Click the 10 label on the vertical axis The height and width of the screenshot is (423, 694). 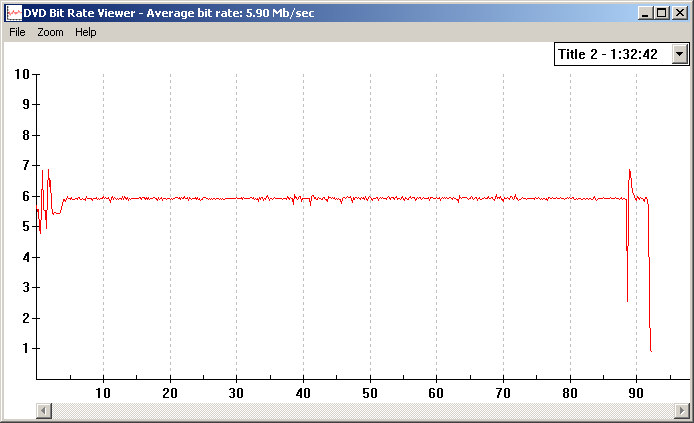[22, 74]
